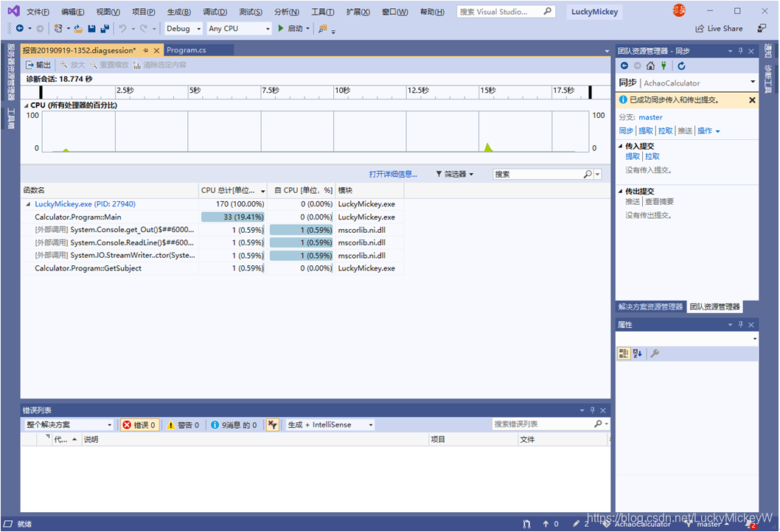
Task: Click the undo arrow icon
Action: point(122,29)
